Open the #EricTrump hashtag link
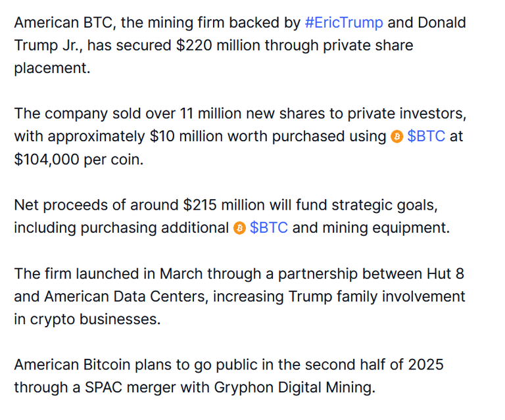Screen dimensions: 505x420 (344, 23)
